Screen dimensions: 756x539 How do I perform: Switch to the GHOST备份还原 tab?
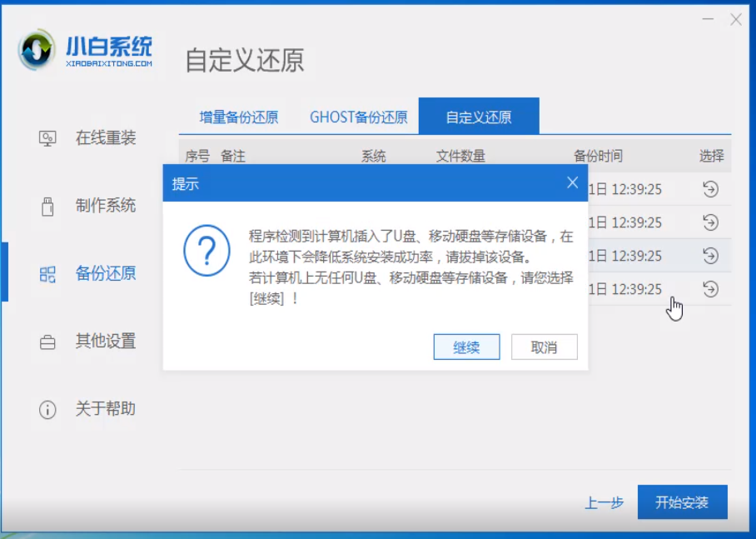358,117
